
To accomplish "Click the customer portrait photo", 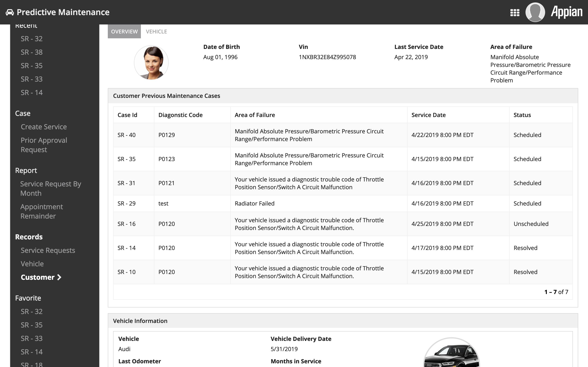I will point(151,63).
